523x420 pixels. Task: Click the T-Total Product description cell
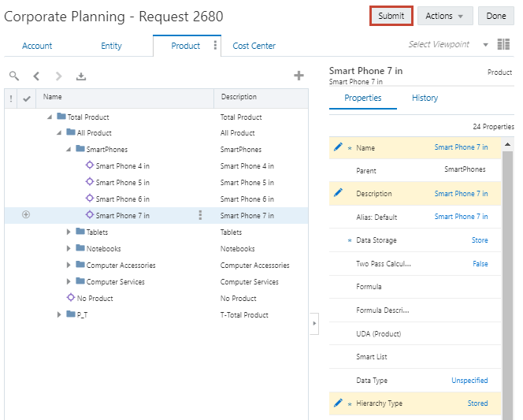tap(244, 315)
